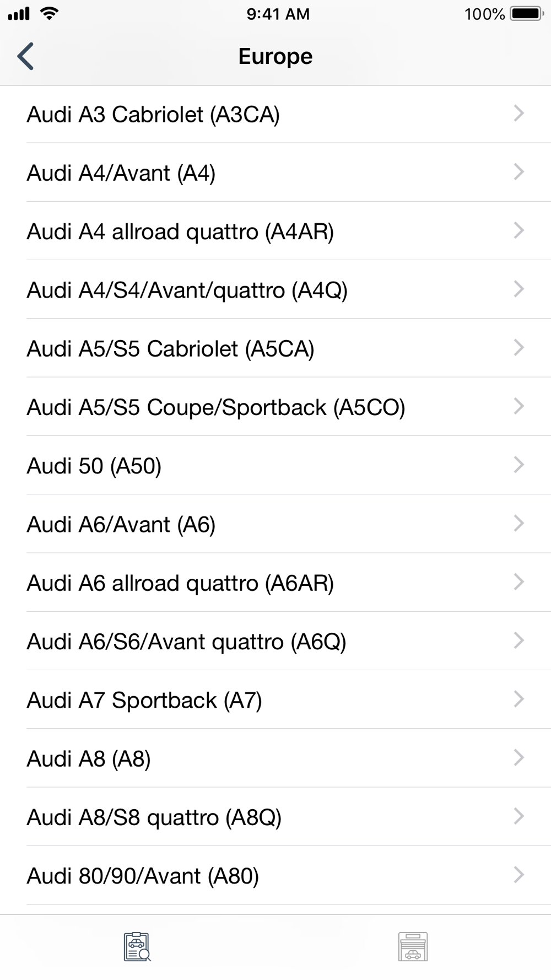The image size is (551, 980).
Task: Open chevron beside Audi A7 Sportback (A7)
Action: pos(518,699)
